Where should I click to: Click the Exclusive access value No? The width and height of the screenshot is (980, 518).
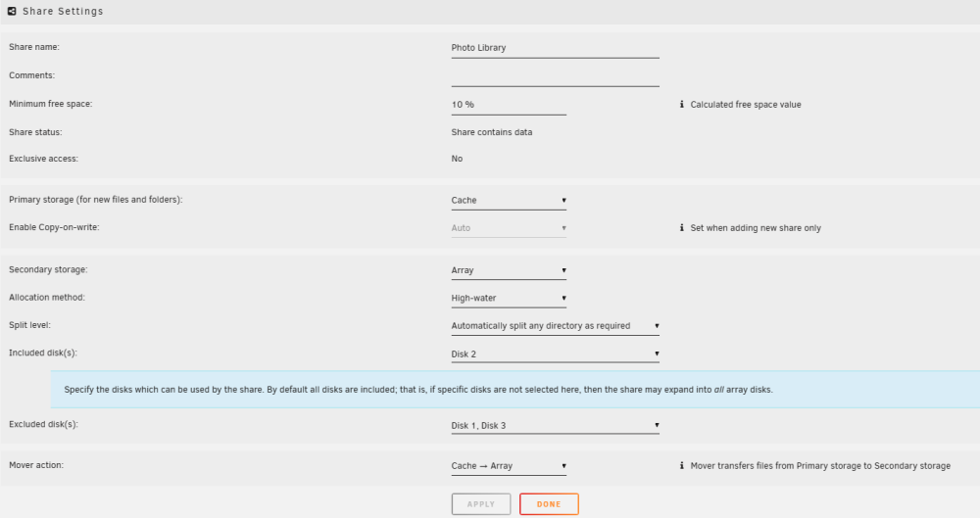[x=457, y=159]
